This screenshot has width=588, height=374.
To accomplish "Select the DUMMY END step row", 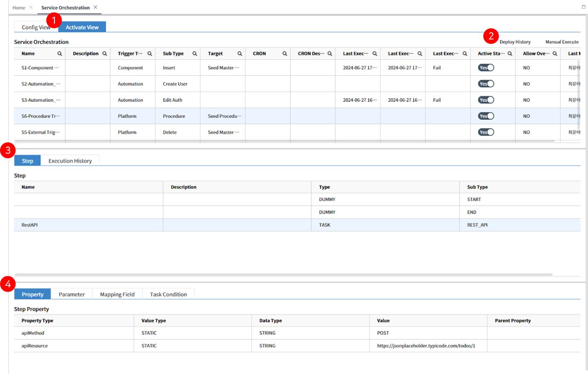I will (x=297, y=212).
